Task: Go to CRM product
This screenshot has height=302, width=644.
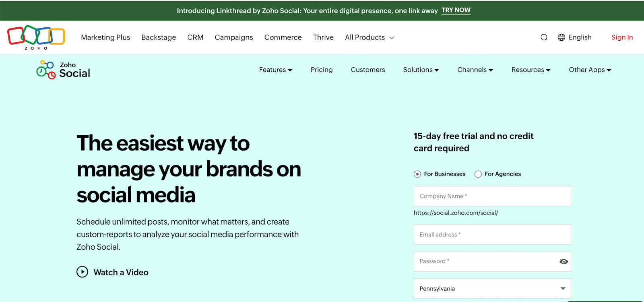Action: coord(195,37)
